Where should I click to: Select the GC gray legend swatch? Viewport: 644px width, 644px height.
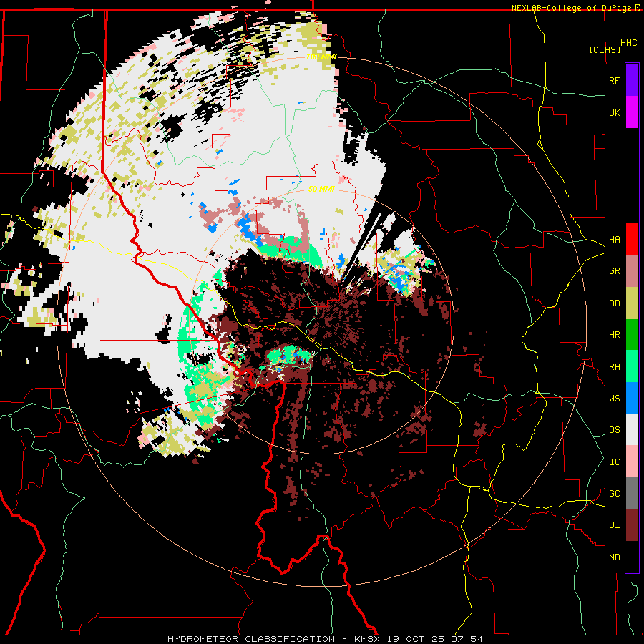632,493
